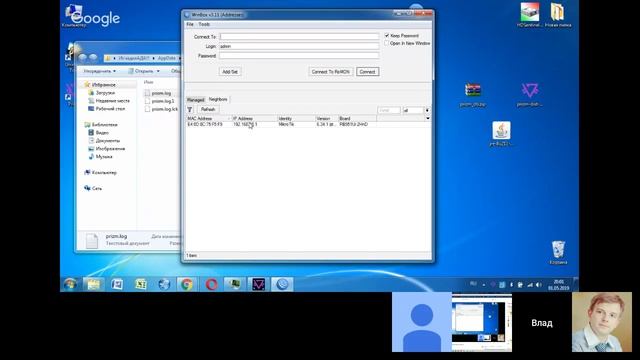Viewport: 640px width, 360px height.
Task: Sort by IP Address column header
Action: (x=254, y=118)
